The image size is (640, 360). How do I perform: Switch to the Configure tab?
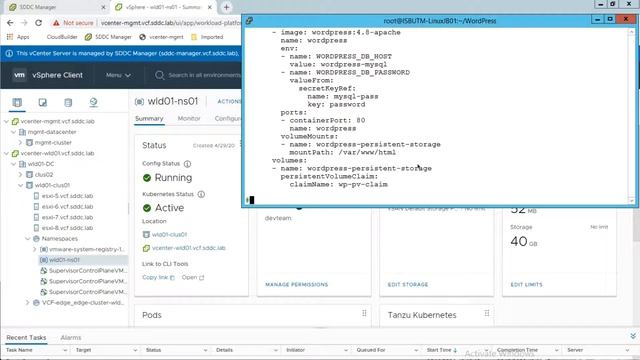[x=228, y=118]
